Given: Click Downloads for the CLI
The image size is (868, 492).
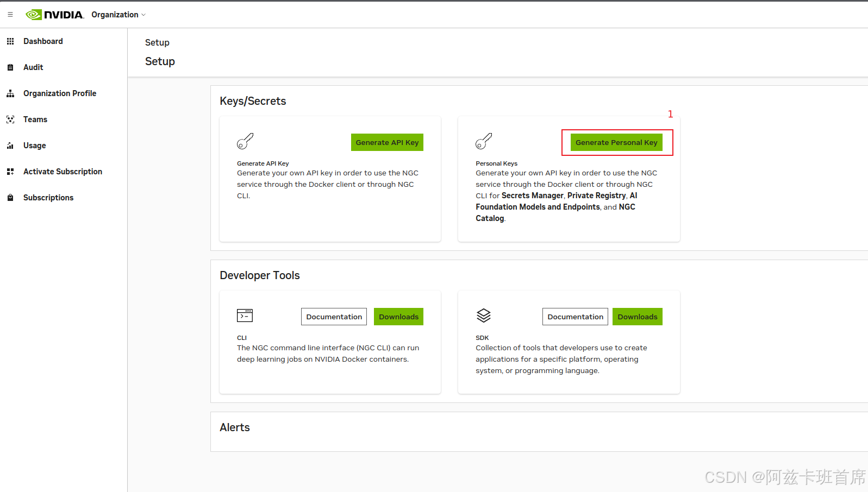Looking at the screenshot, I should 398,317.
